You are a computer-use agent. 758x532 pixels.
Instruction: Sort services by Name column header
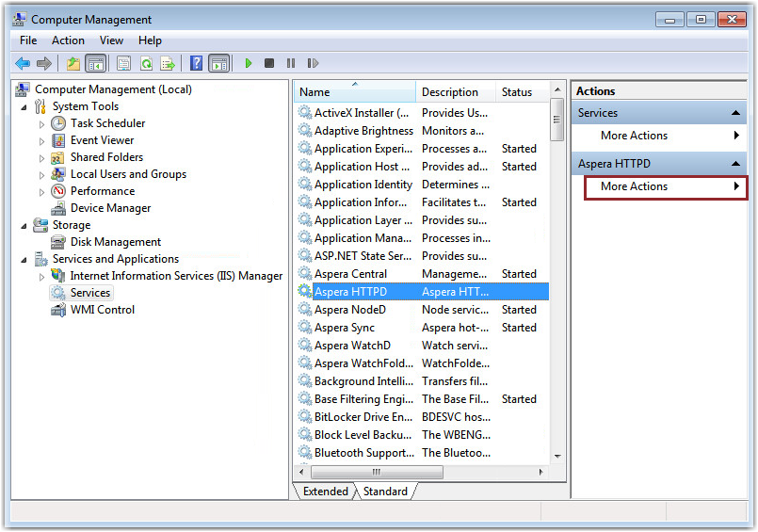[x=355, y=92]
